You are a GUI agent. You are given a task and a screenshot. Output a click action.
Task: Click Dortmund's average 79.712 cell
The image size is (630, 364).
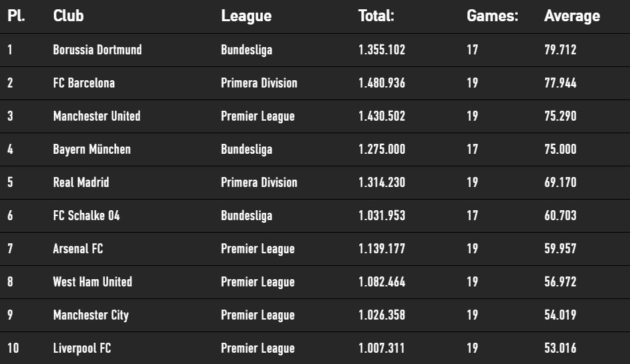560,50
